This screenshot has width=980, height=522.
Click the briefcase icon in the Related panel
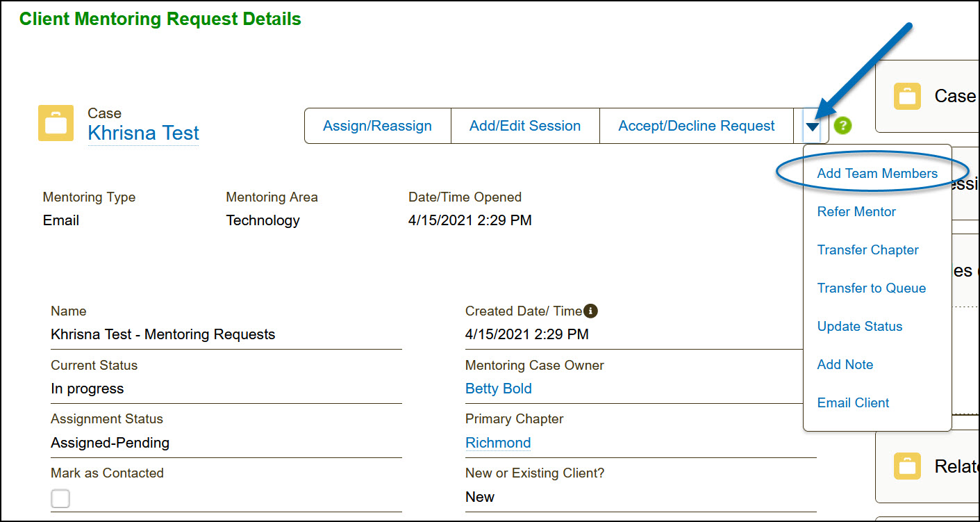pos(907,466)
